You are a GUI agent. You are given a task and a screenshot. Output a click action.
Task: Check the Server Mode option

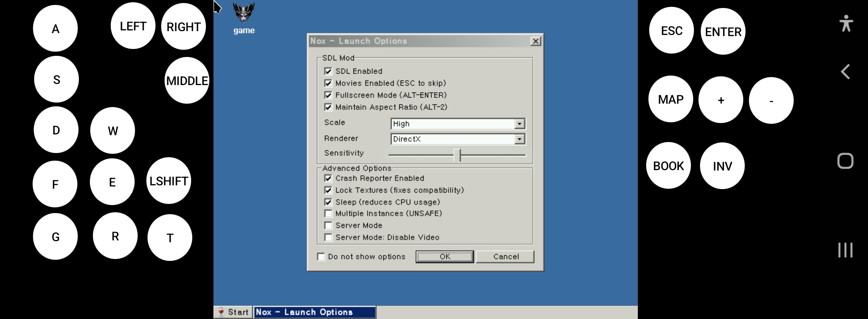(x=328, y=226)
